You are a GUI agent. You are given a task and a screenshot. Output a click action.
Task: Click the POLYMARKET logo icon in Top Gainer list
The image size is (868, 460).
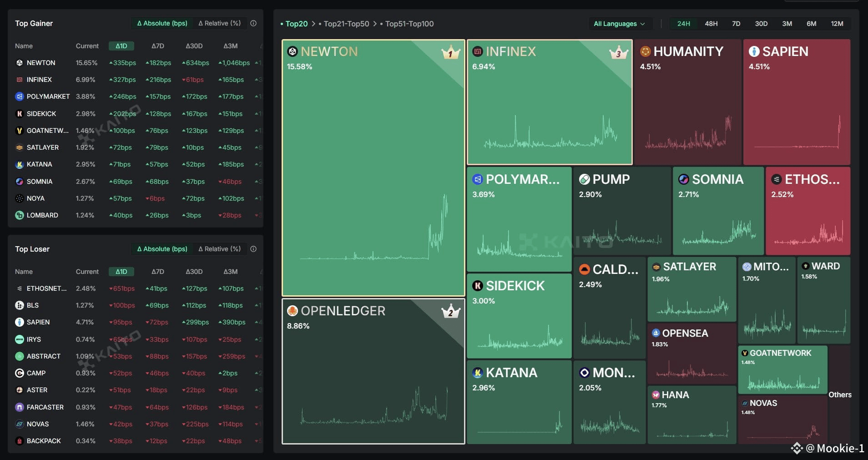pyautogui.click(x=19, y=96)
